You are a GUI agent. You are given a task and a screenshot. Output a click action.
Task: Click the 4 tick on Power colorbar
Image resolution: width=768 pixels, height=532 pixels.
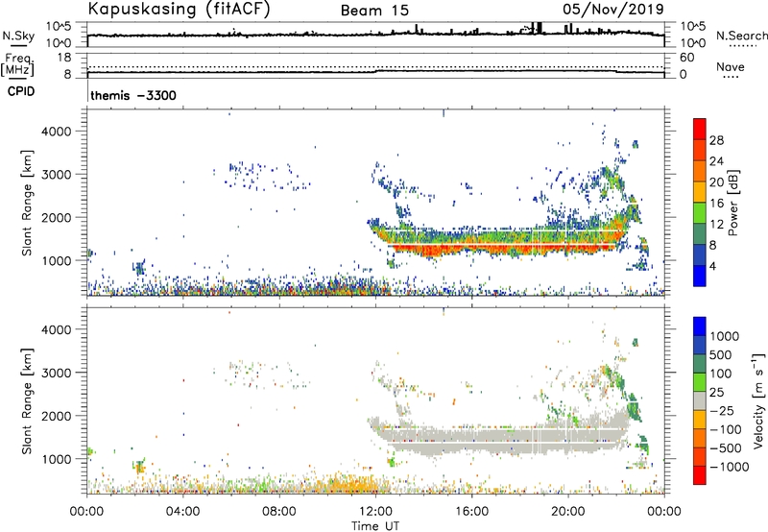coord(712,267)
